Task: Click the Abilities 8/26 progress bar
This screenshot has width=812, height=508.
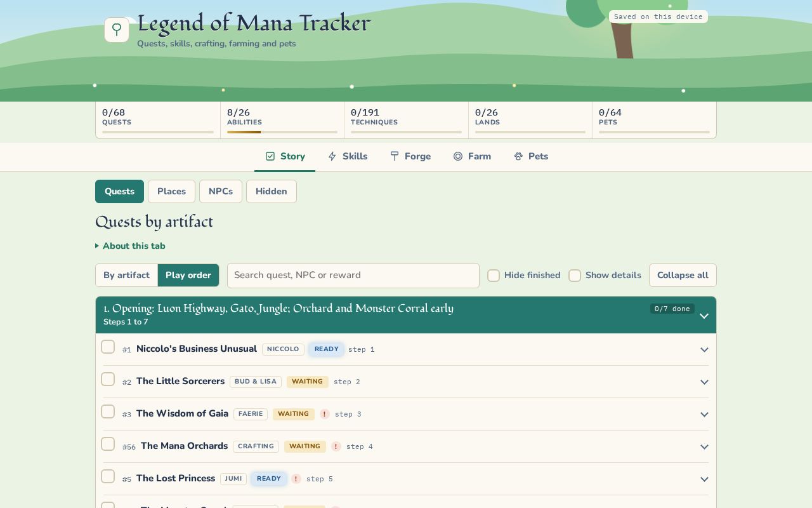Action: 282,132
